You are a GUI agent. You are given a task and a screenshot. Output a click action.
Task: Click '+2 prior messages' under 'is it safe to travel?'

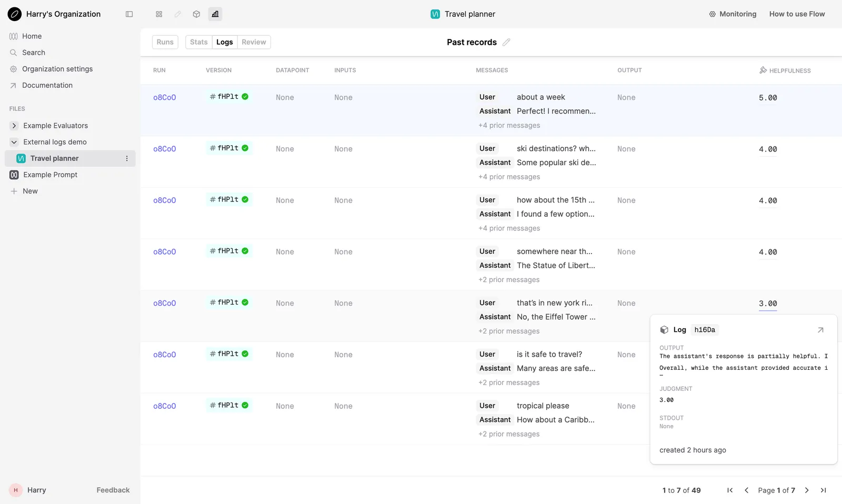pyautogui.click(x=509, y=382)
